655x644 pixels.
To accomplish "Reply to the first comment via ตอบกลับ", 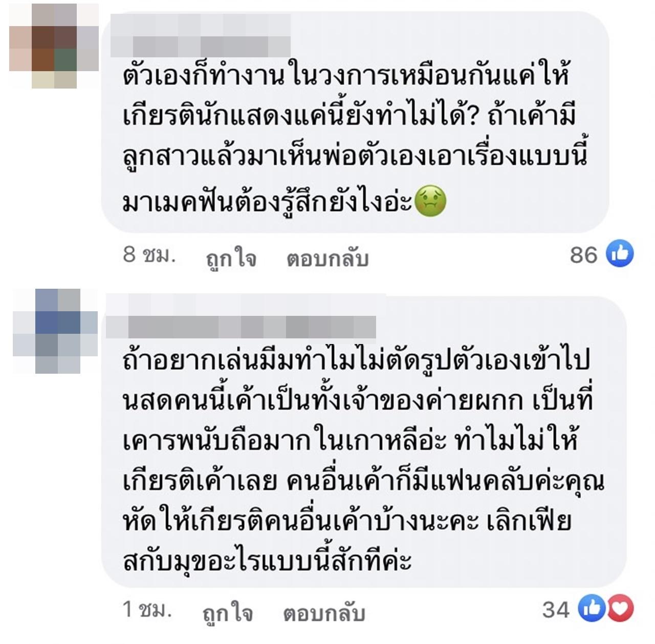I will coord(327,259).
